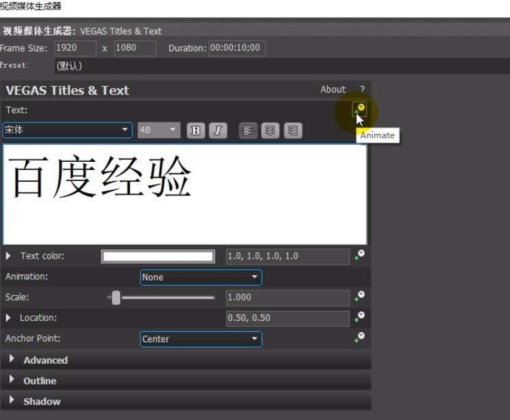Toggle bold formatting button
This screenshot has width=510, height=420.
tap(196, 130)
